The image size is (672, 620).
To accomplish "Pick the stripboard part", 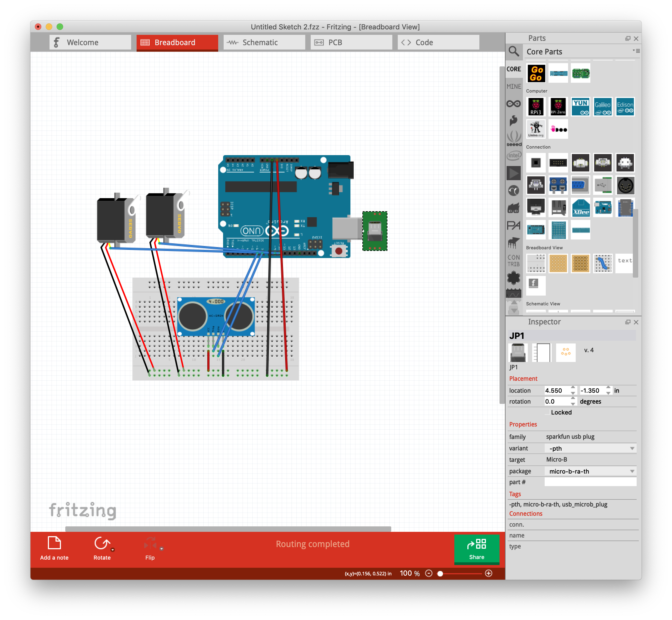I will 581,263.
